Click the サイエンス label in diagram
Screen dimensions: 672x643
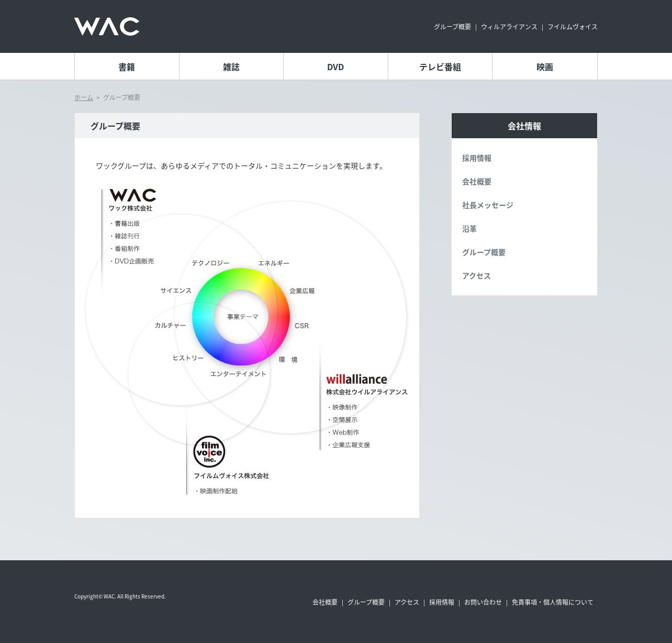point(176,290)
